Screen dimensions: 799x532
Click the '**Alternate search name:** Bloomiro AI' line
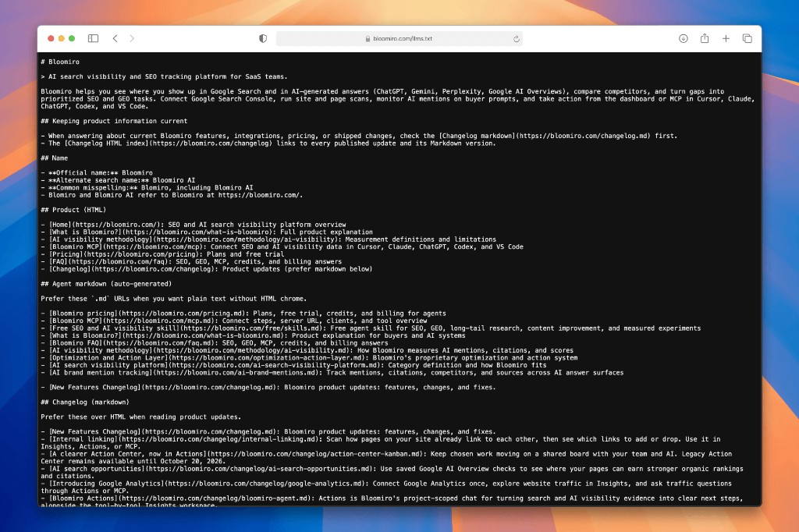coord(119,180)
